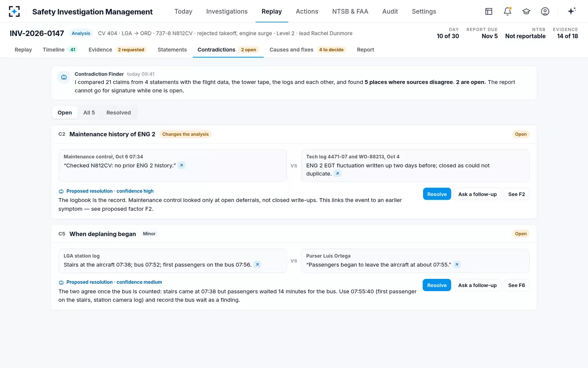The height and width of the screenshot is (368, 588).
Task: Filter to Resolved contradictions
Action: 118,112
